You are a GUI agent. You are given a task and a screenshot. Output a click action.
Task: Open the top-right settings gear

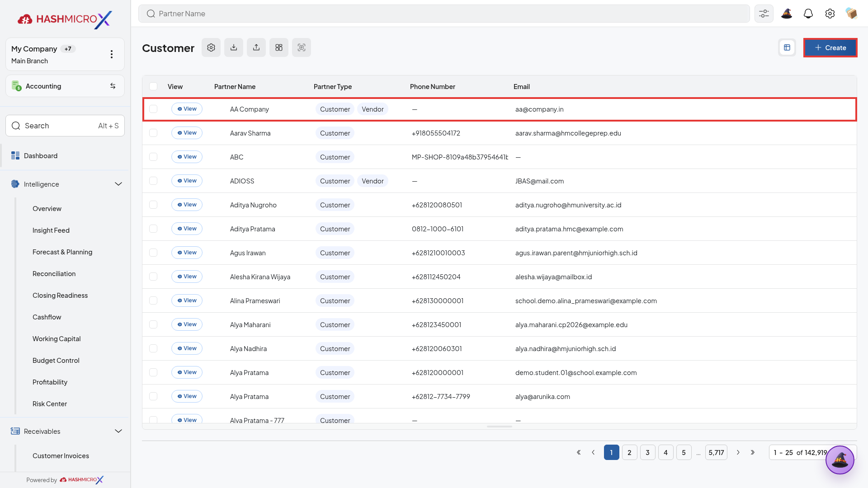coord(830,14)
